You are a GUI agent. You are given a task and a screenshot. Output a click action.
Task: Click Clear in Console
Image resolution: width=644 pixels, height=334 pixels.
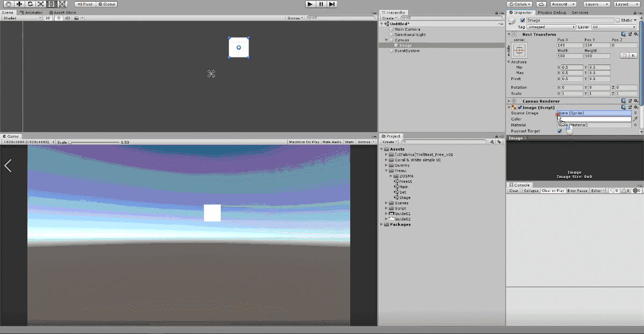pos(514,191)
